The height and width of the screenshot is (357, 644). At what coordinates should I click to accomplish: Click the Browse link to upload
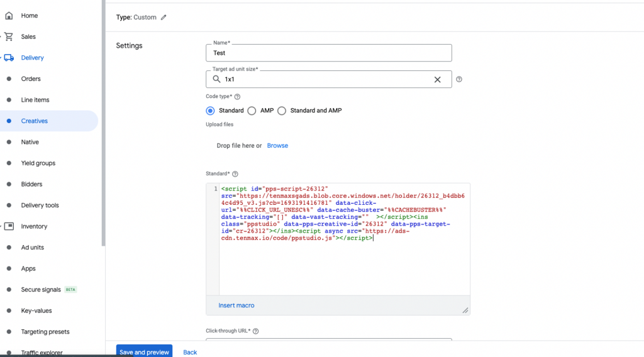[x=277, y=146]
